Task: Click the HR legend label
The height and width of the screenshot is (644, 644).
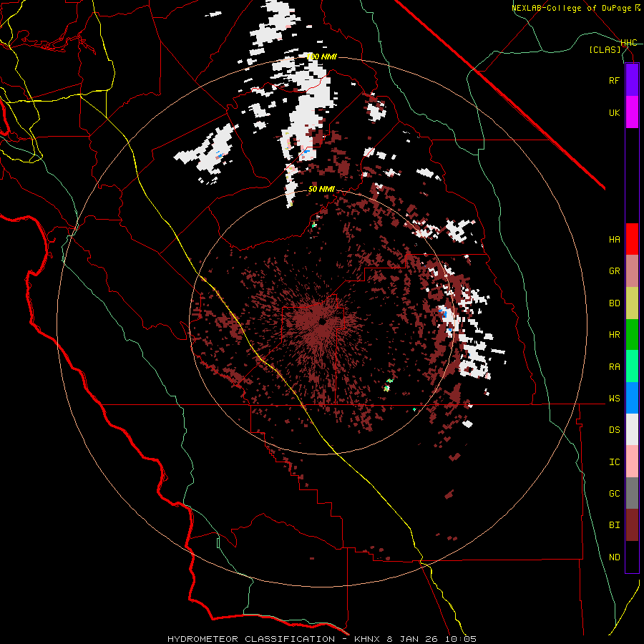Action: [x=614, y=335]
